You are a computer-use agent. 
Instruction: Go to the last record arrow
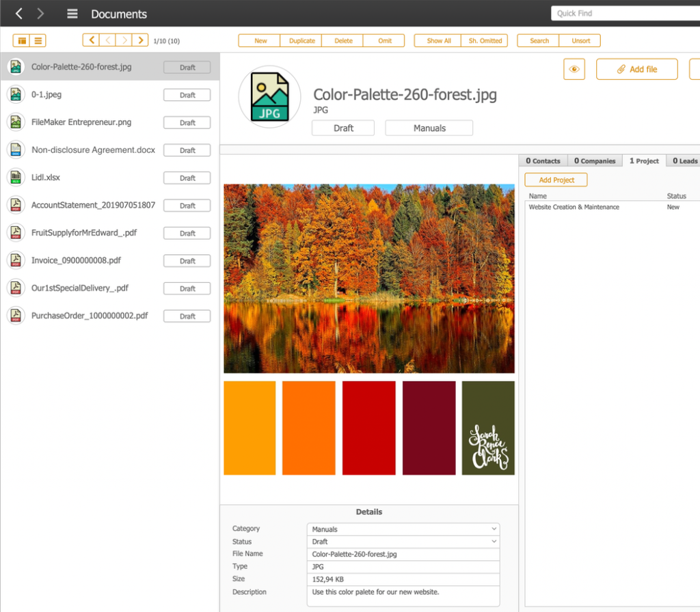pos(140,40)
